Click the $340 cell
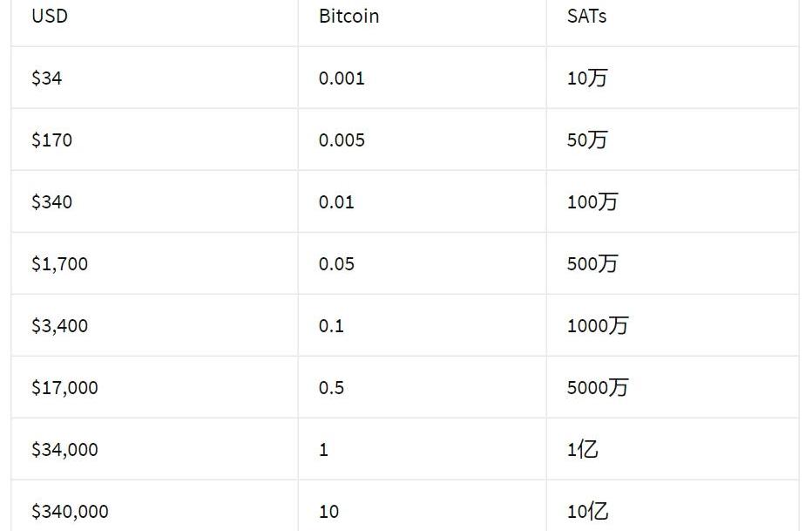The image size is (812, 531). (x=51, y=202)
